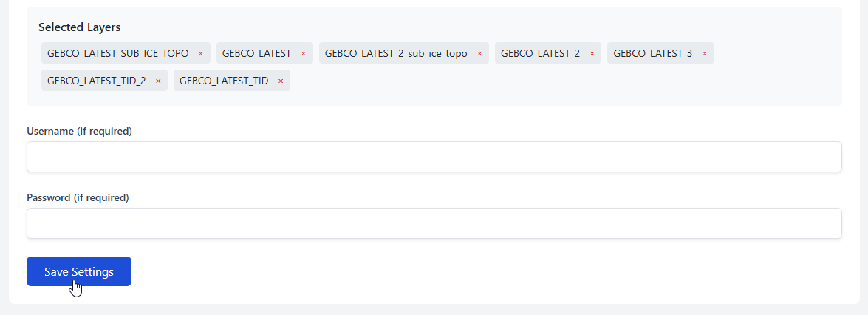Click the Save Settings button
This screenshot has height=315, width=868.
[79, 271]
